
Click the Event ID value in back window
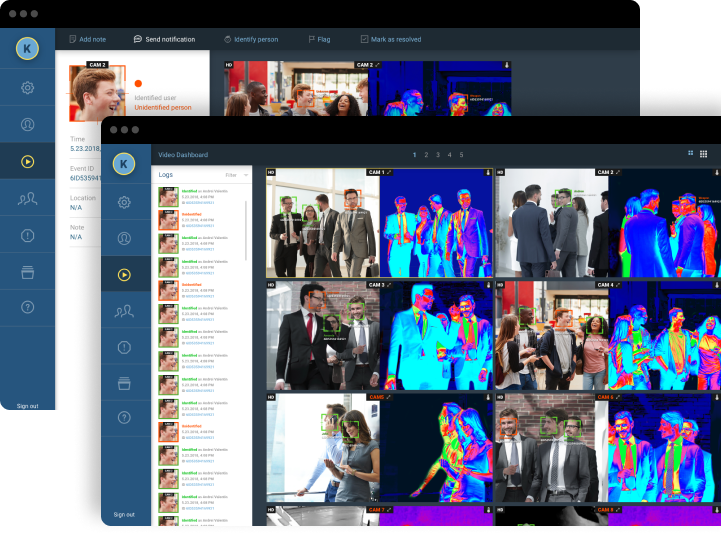coord(85,178)
